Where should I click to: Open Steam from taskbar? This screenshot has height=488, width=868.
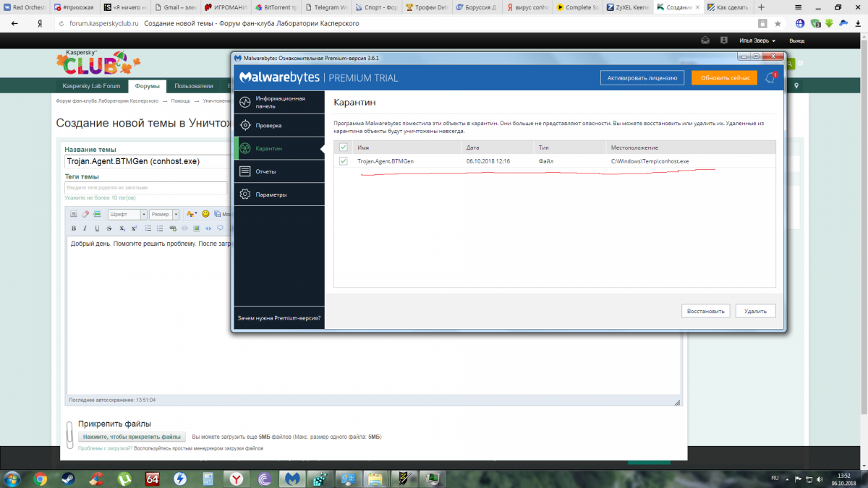click(69, 478)
